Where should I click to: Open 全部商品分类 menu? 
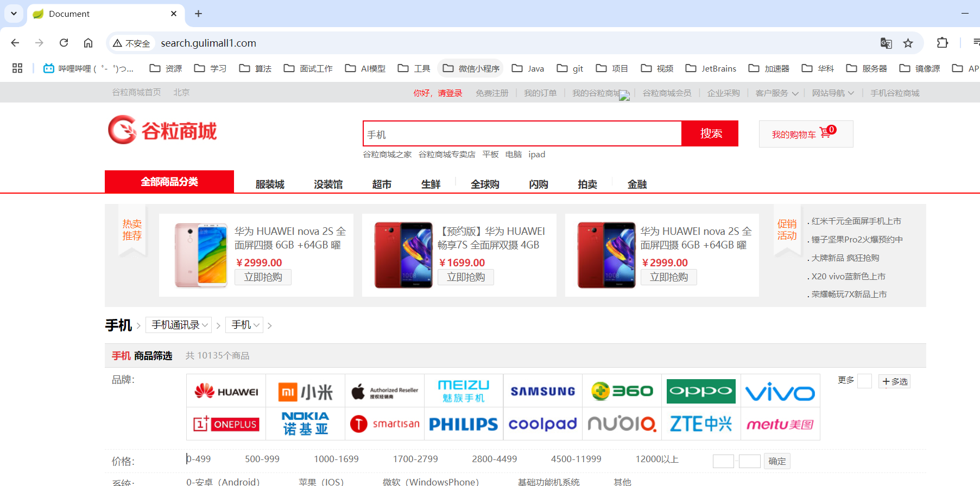(x=169, y=182)
